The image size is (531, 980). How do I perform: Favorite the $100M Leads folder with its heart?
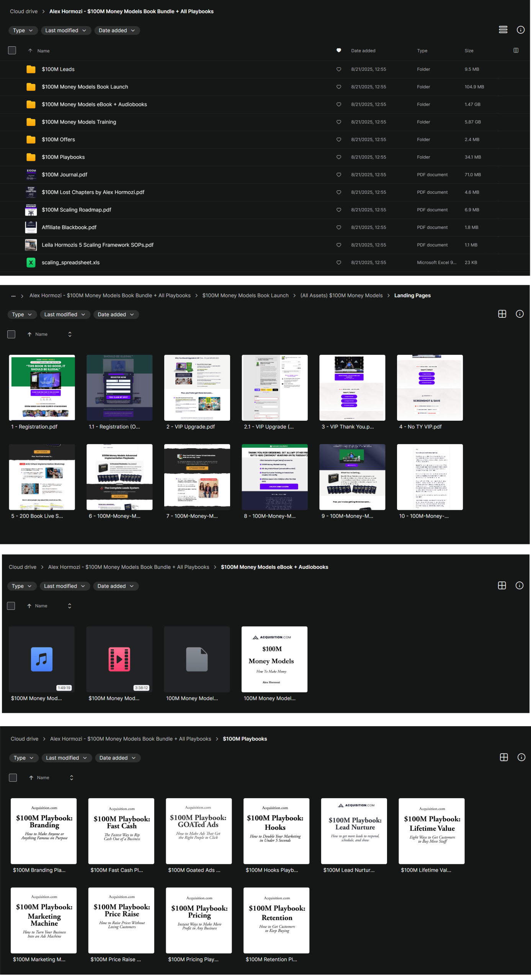(x=338, y=69)
